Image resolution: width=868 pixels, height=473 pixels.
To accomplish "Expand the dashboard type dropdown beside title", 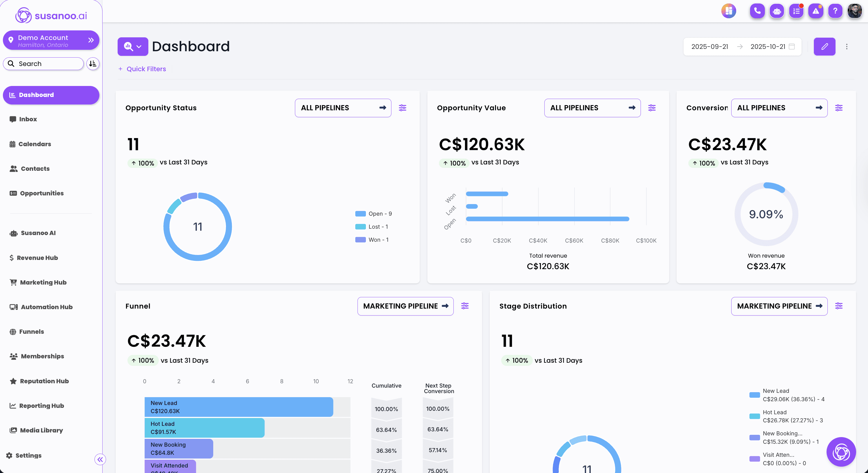I will point(133,46).
